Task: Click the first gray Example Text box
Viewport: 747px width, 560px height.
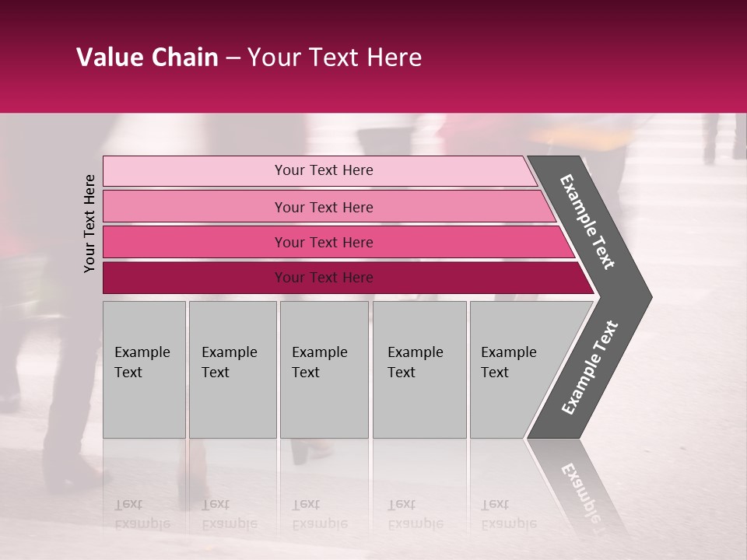Action: click(145, 369)
